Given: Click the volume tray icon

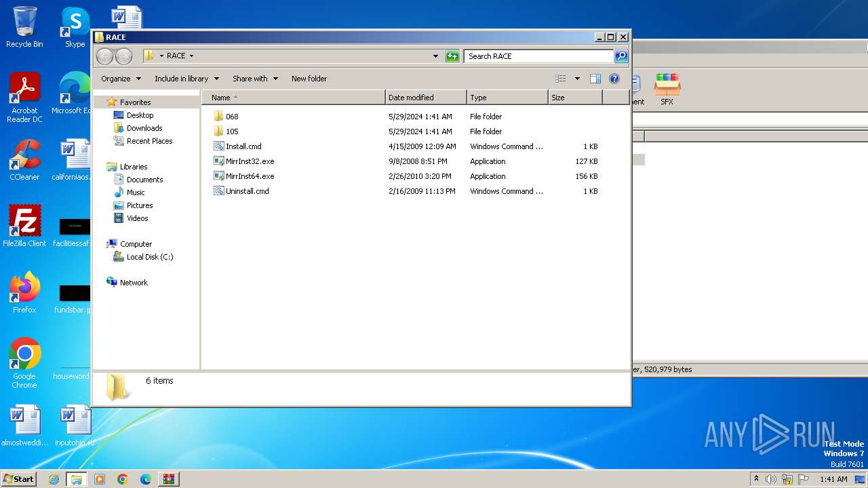Looking at the screenshot, I should coord(771,479).
